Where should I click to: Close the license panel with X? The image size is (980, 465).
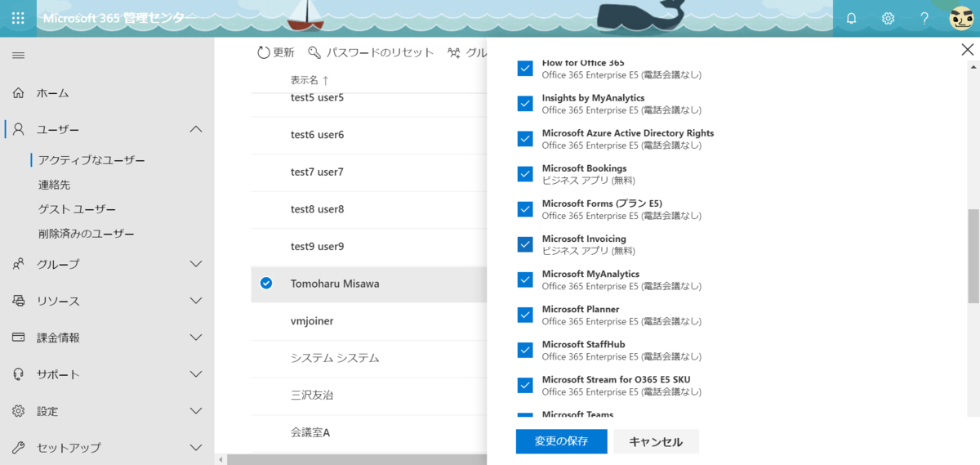(968, 50)
